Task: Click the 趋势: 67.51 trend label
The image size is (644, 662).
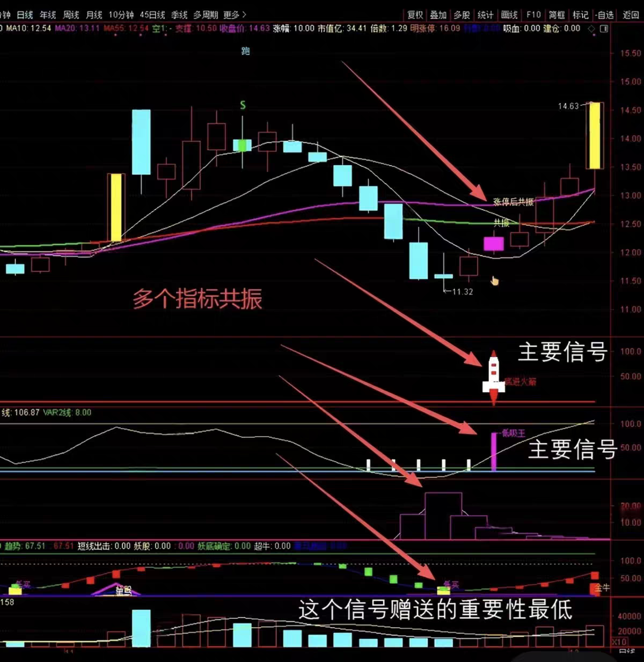Action: [25, 546]
